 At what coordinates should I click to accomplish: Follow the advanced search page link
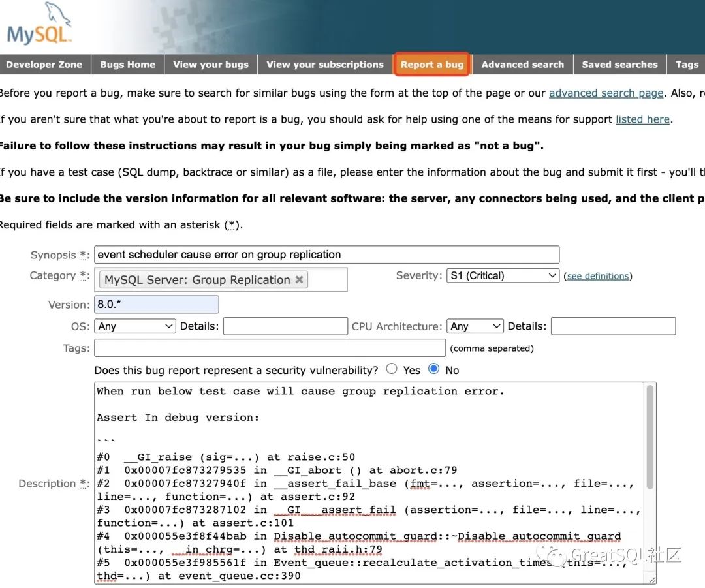[606, 93]
